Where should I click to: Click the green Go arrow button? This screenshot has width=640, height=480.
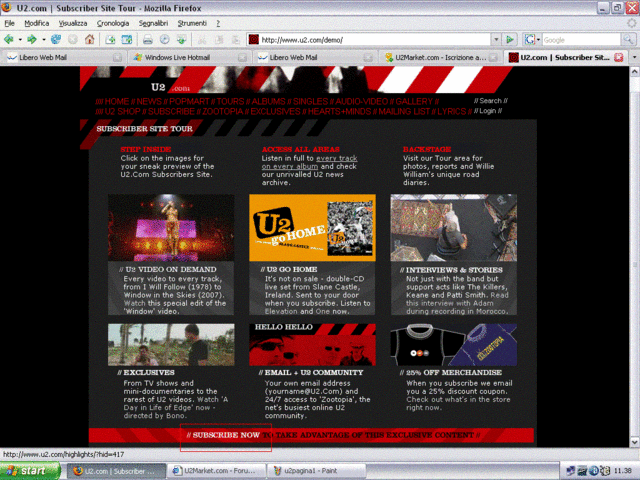pos(510,40)
